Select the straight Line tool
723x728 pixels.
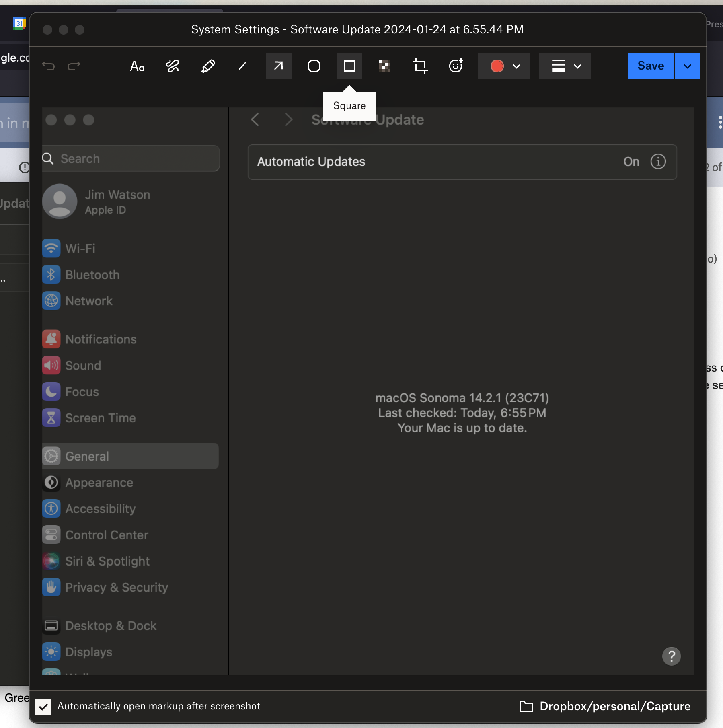(x=243, y=66)
